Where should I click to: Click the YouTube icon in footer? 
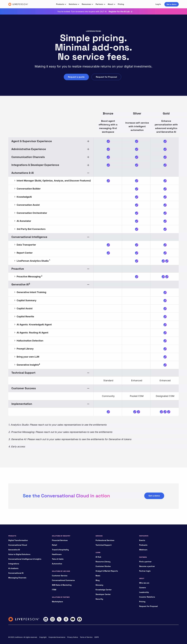point(73,619)
